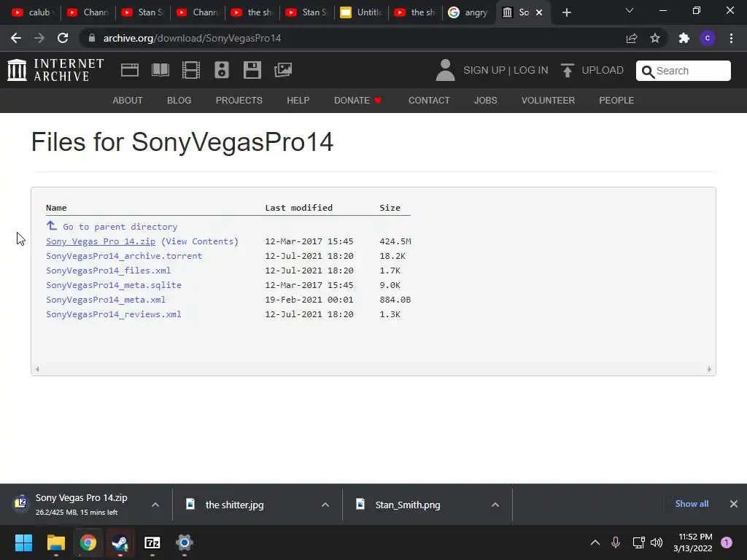Viewport: 747px width, 560px height.
Task: Close the downloads bar
Action: point(734,504)
